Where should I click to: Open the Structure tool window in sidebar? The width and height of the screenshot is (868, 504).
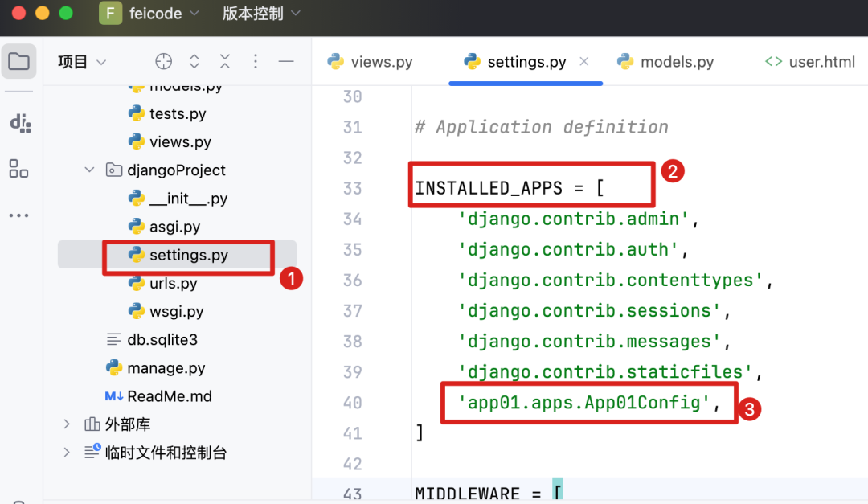pos(19,169)
